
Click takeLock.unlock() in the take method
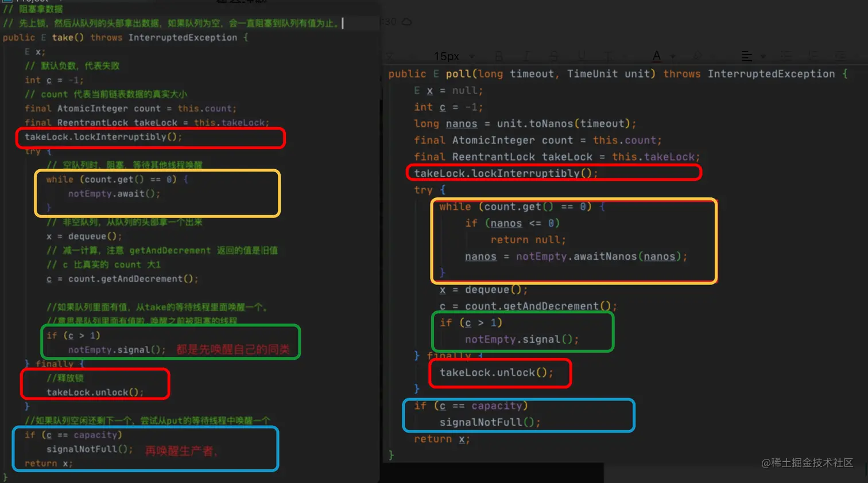click(x=95, y=392)
